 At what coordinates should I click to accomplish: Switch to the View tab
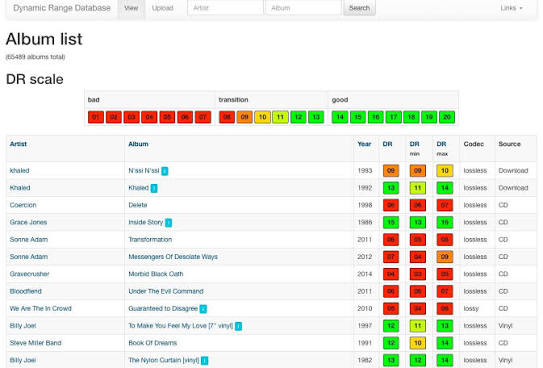pos(131,8)
